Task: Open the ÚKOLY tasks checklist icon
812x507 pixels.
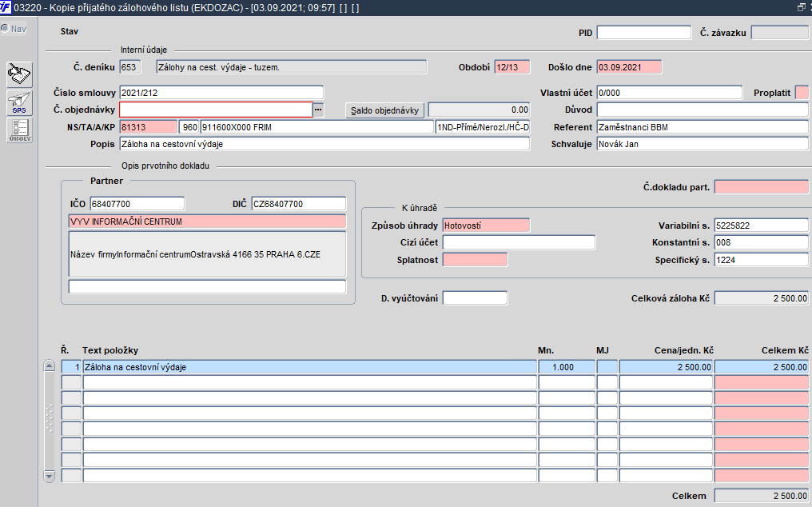Action: point(20,130)
